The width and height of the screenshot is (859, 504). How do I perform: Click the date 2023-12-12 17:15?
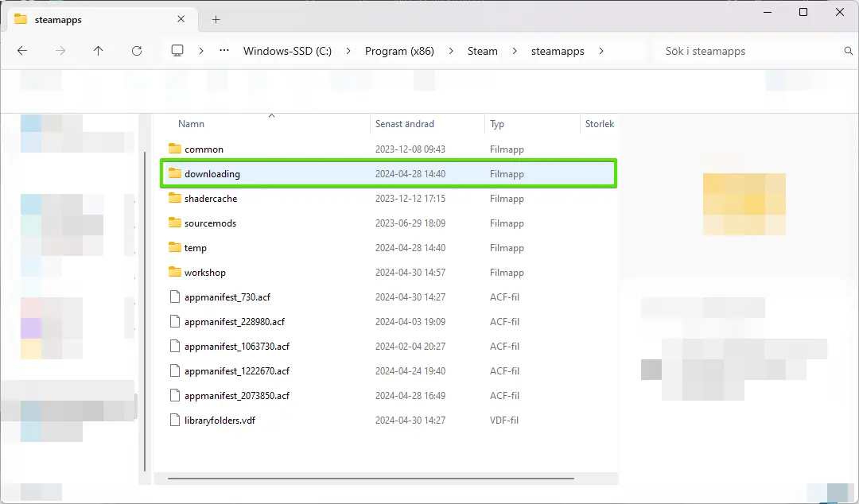pos(410,198)
